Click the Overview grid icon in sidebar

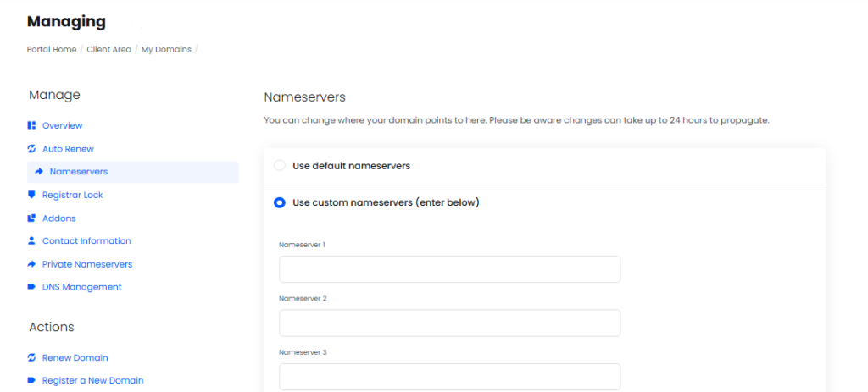click(31, 125)
